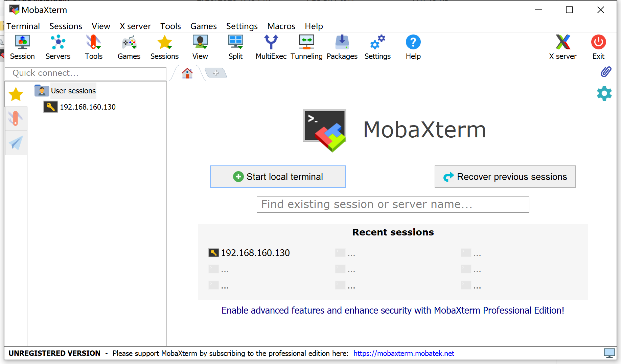The image size is (621, 364).
Task: Click Recover previous sessions button
Action: (x=505, y=177)
